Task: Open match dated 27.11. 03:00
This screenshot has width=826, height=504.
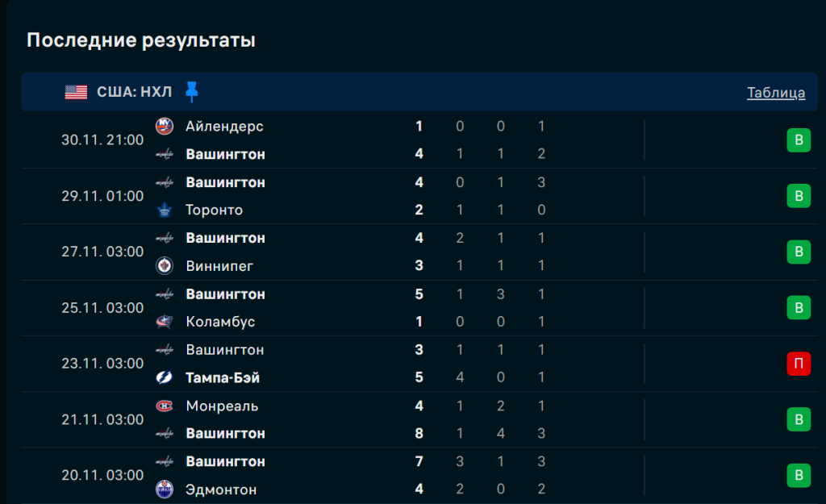Action: point(102,252)
